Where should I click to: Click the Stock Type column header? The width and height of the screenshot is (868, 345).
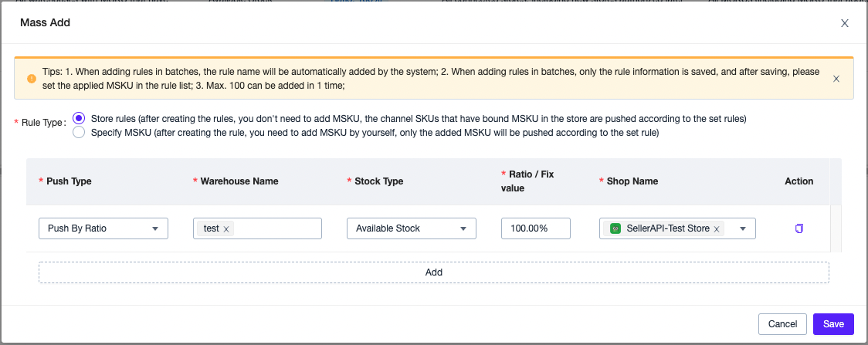379,181
